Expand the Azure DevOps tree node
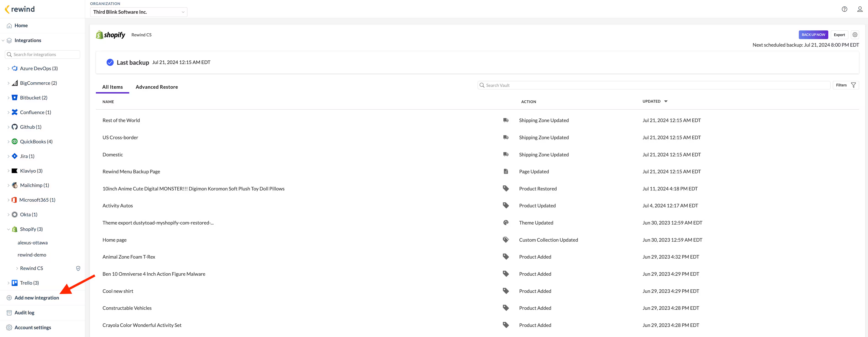This screenshot has width=868, height=337. (8, 69)
